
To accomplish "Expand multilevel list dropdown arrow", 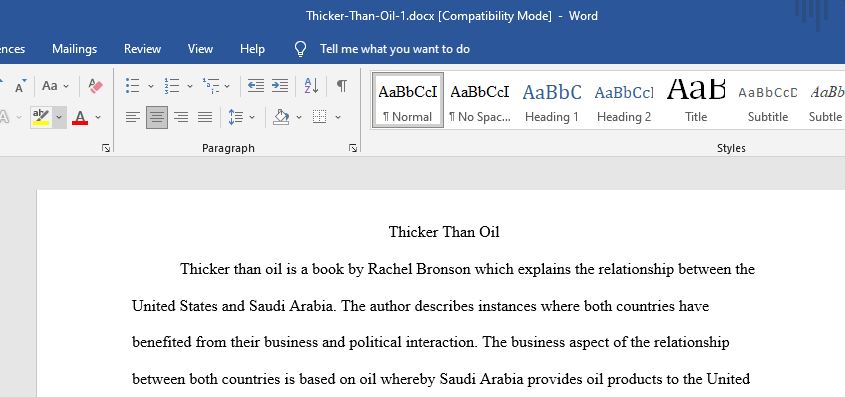I will click(227, 86).
